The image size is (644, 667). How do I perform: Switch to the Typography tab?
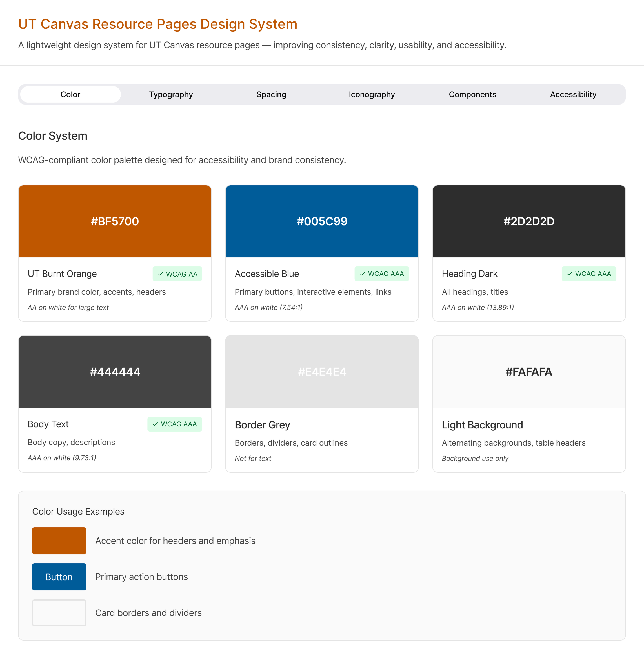pos(171,94)
